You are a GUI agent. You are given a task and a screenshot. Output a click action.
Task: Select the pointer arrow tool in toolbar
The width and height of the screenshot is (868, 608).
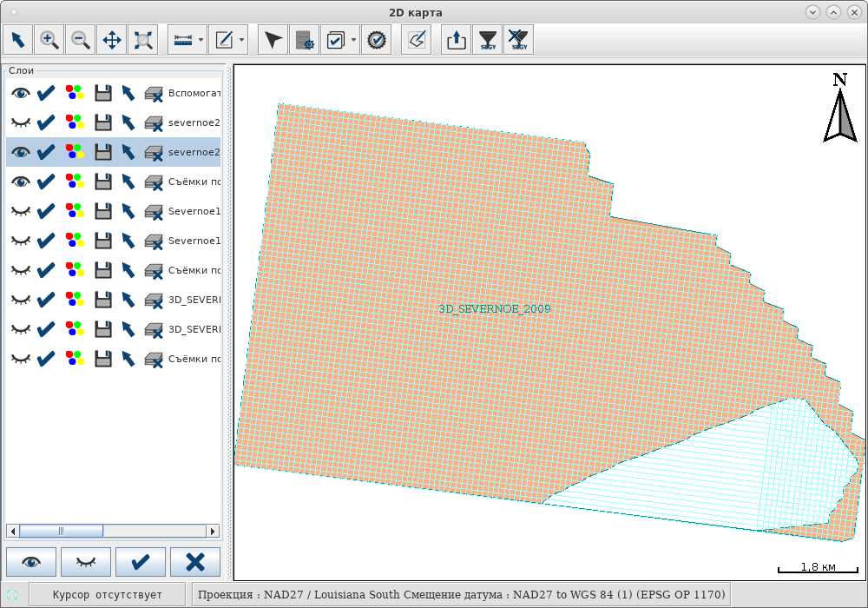[17, 40]
